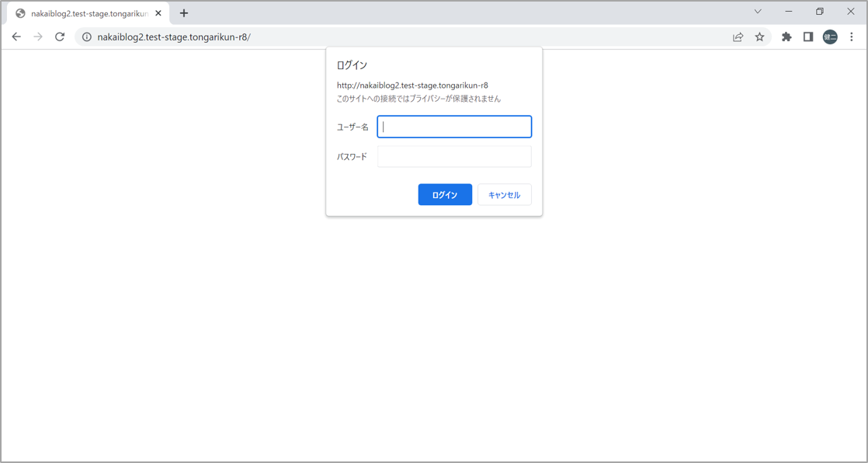
Task: Toggle the browser side panel icon
Action: (x=808, y=37)
